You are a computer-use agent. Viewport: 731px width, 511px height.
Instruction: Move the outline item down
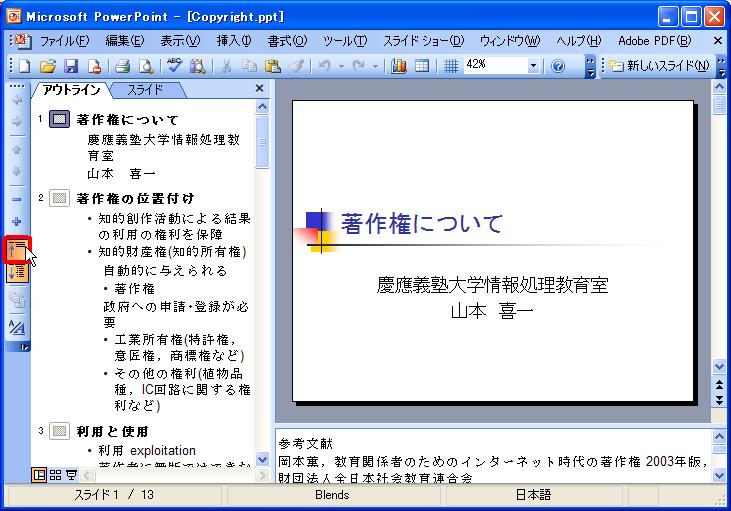point(16,172)
